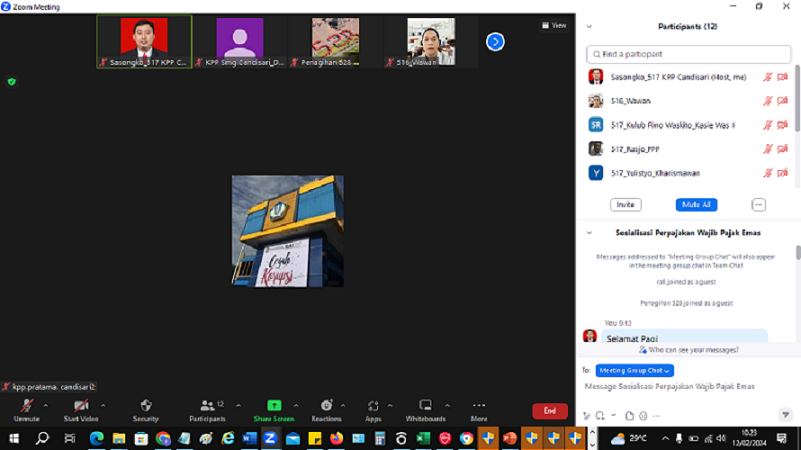Toggle Start Video camera button
The image size is (801, 450).
(80, 406)
